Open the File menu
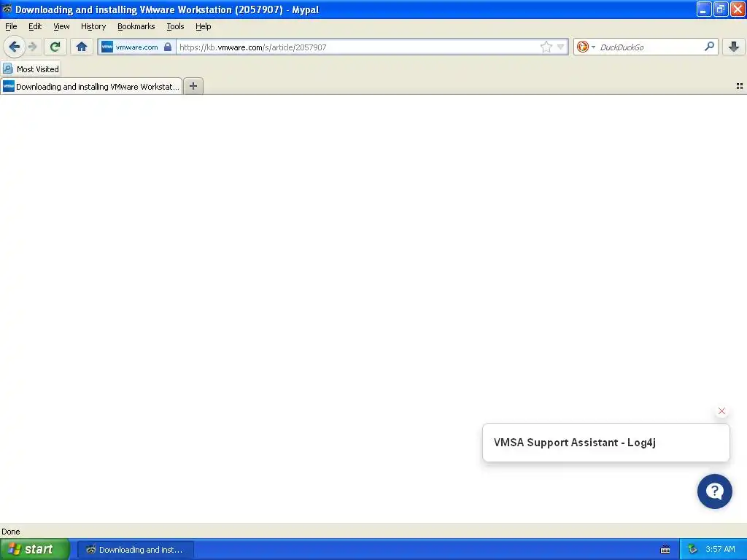Screen dimensions: 747x560 (11, 26)
